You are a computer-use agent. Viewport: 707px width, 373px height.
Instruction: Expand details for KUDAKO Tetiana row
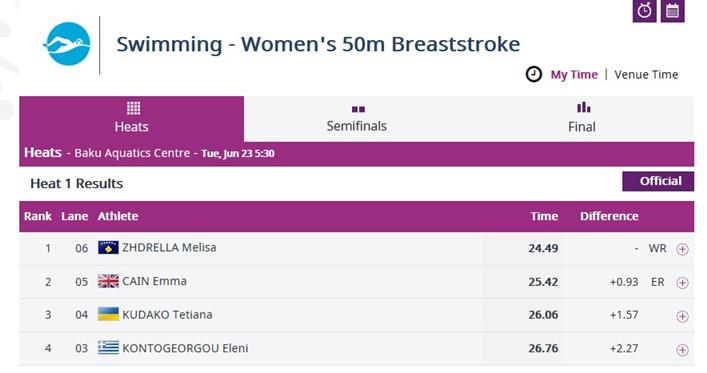pos(682,316)
